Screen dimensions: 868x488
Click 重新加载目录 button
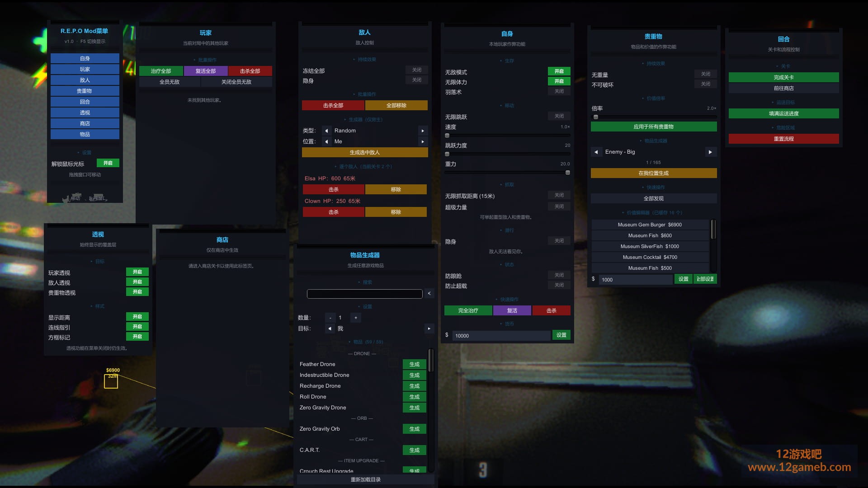366,479
